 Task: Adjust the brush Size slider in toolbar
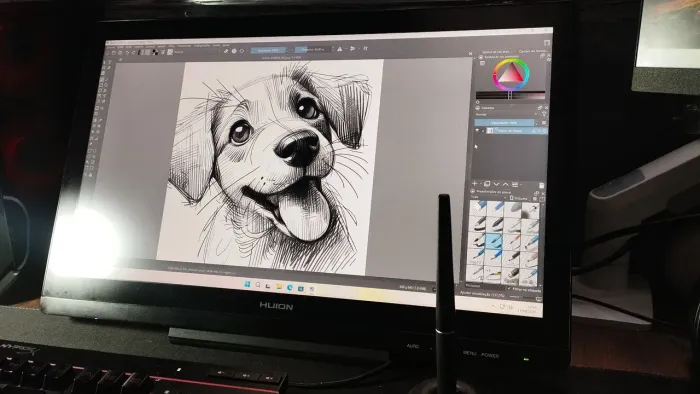[x=313, y=50]
